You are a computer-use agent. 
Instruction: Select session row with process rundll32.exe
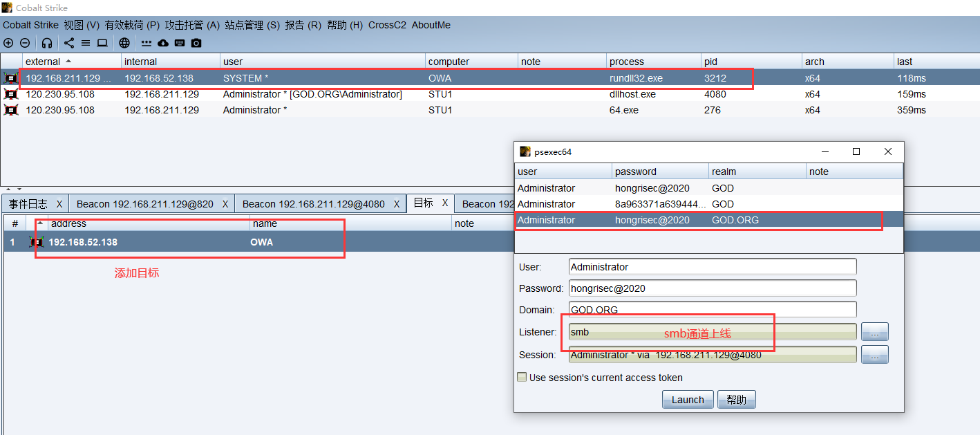point(490,78)
